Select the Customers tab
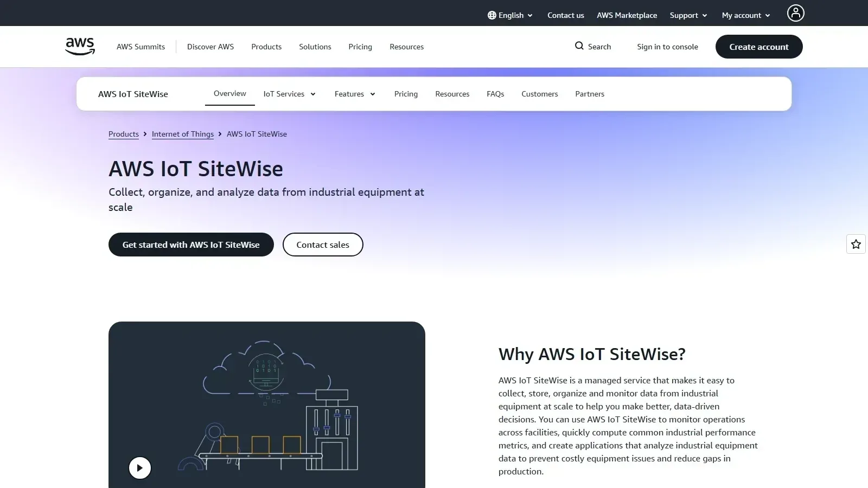 [539, 94]
